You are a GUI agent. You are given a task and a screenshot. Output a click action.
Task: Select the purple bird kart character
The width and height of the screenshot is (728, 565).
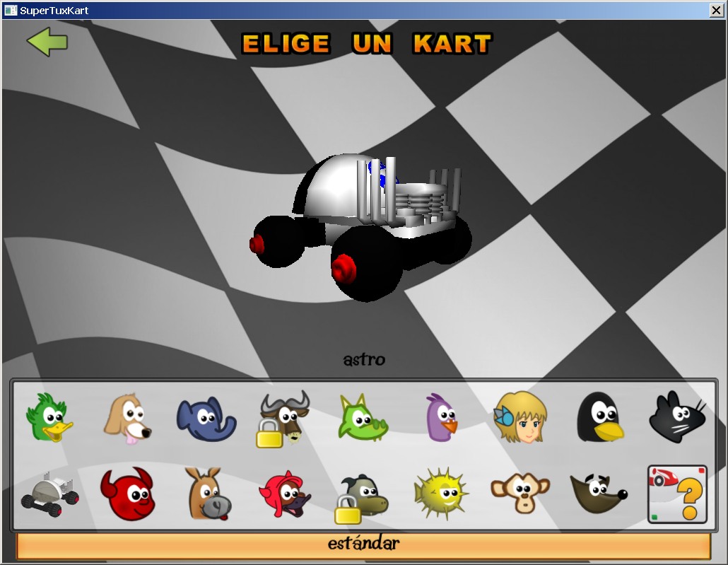(x=441, y=418)
